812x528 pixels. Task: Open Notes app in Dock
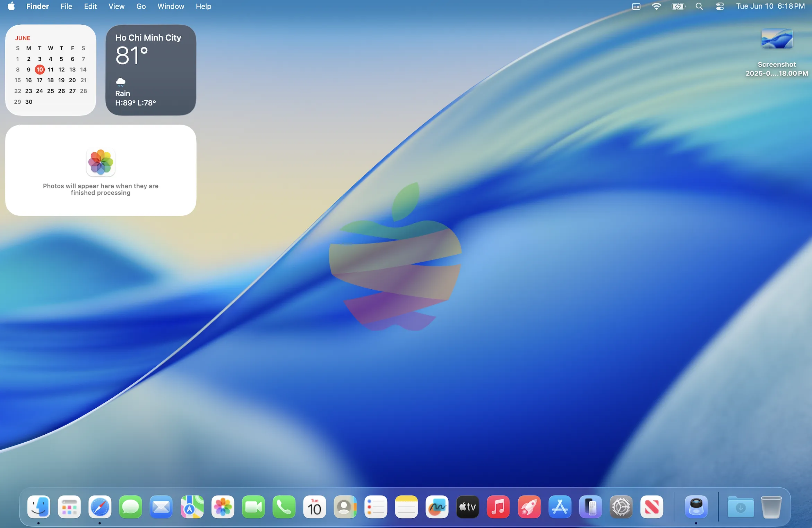pyautogui.click(x=406, y=507)
